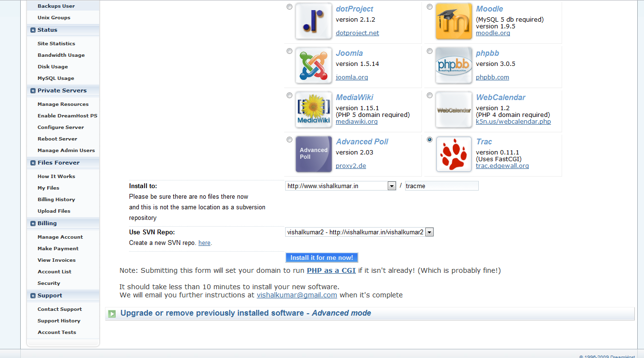The height and width of the screenshot is (358, 644).
Task: Open Account Tests page
Action: [x=57, y=332]
